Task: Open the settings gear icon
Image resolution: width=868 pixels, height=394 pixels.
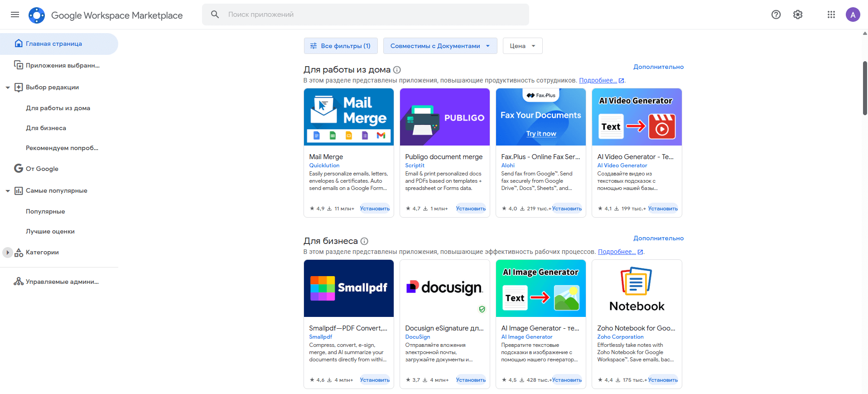Action: (x=798, y=15)
